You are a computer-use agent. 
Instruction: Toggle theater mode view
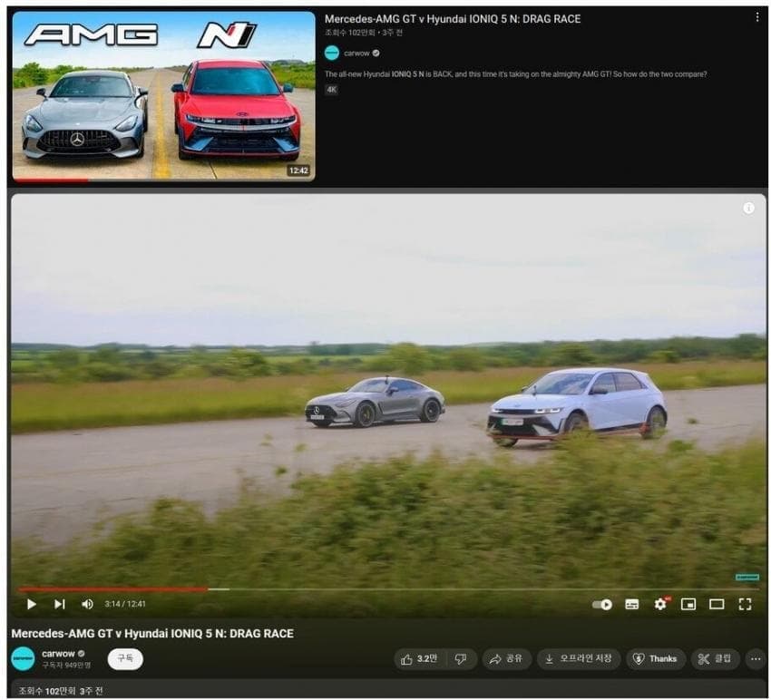717,604
